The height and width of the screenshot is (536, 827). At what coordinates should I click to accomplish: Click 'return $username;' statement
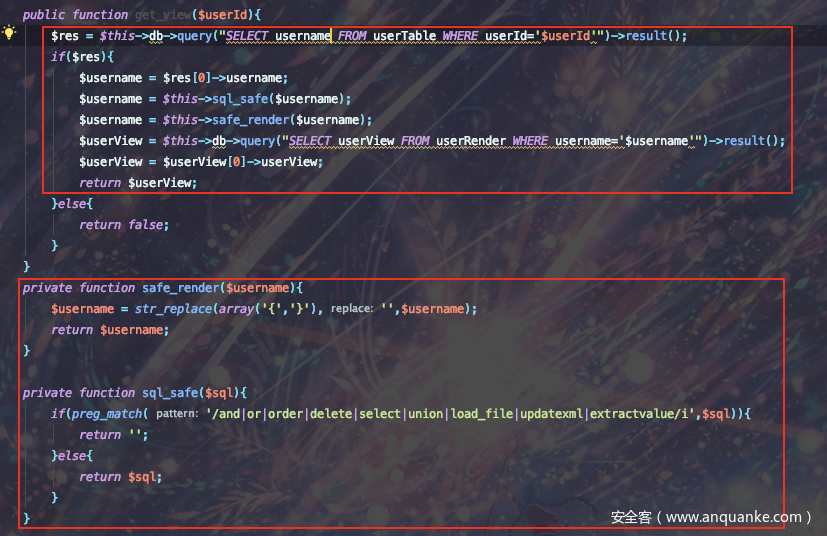(110, 330)
